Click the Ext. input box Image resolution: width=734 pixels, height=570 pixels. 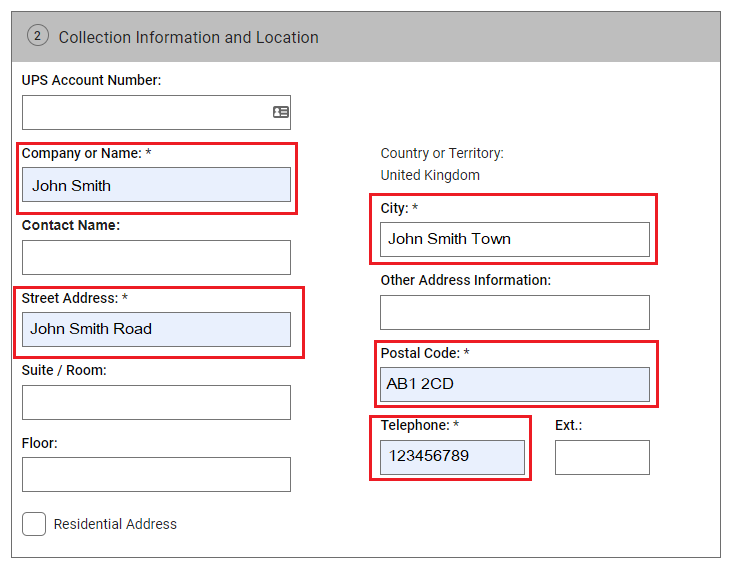coord(602,457)
